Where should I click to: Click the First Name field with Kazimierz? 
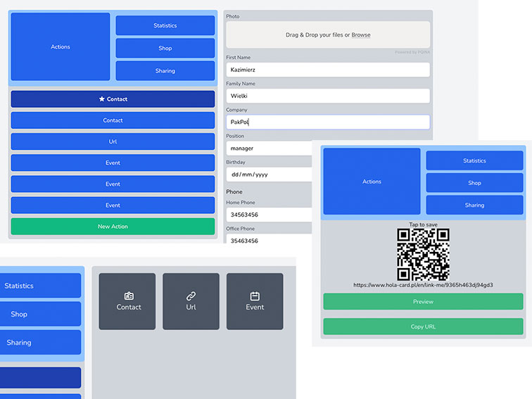pyautogui.click(x=327, y=70)
